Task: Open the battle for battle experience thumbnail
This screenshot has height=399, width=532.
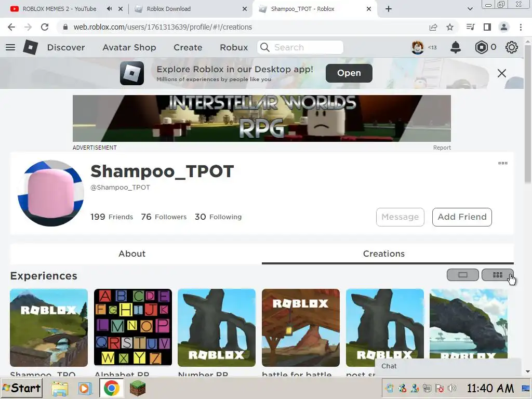Action: 301,328
